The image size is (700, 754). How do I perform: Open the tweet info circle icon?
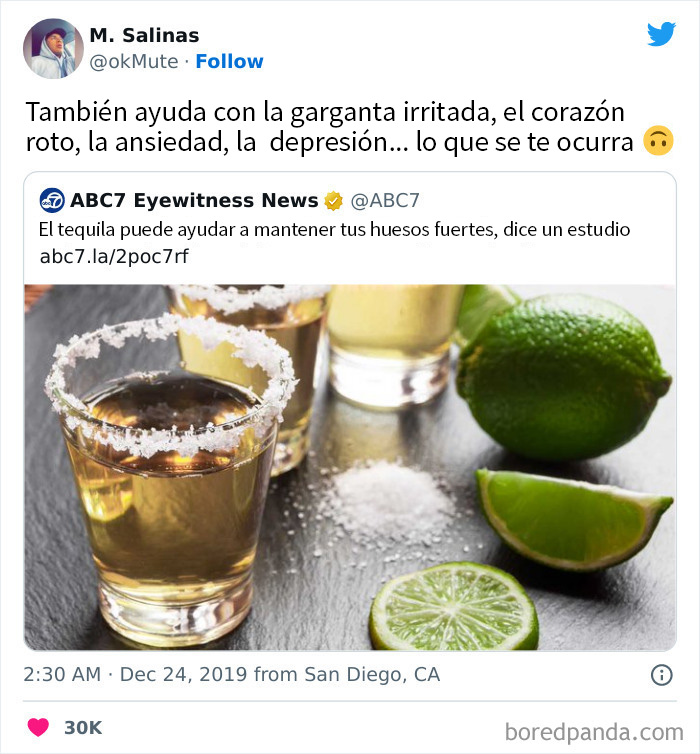662,675
